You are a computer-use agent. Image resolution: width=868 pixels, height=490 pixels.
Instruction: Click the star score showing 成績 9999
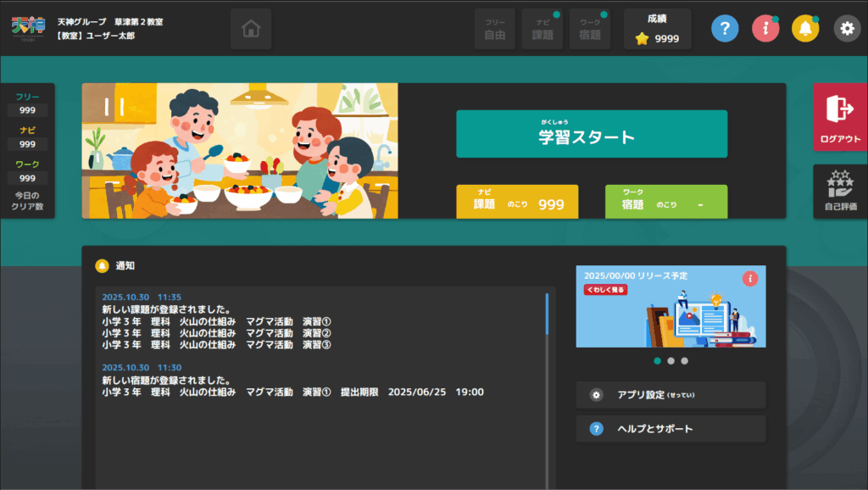coord(656,29)
